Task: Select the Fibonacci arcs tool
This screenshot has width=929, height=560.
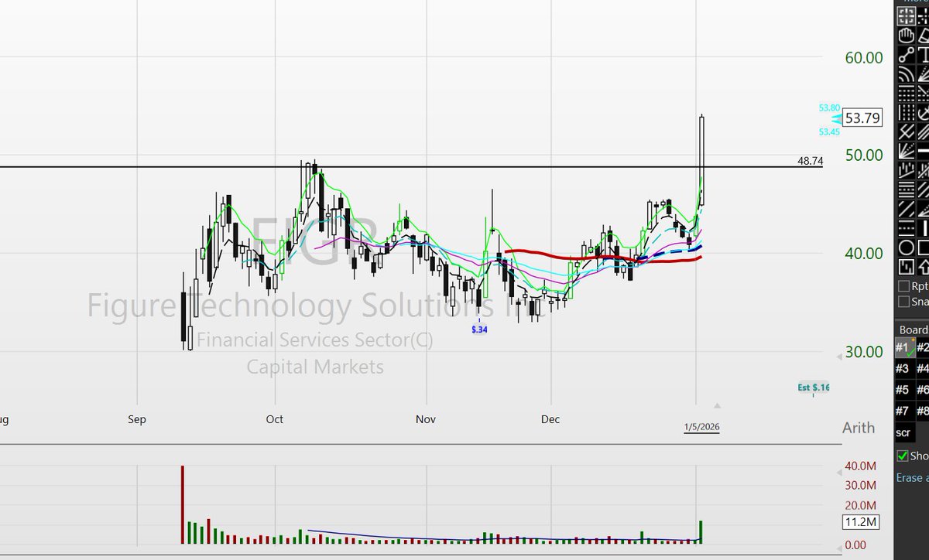Action: (906, 73)
